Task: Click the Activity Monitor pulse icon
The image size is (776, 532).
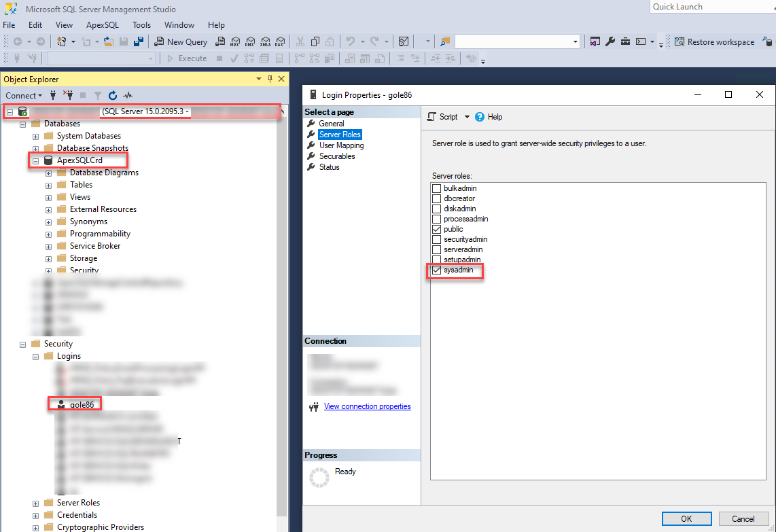Action: pos(128,95)
